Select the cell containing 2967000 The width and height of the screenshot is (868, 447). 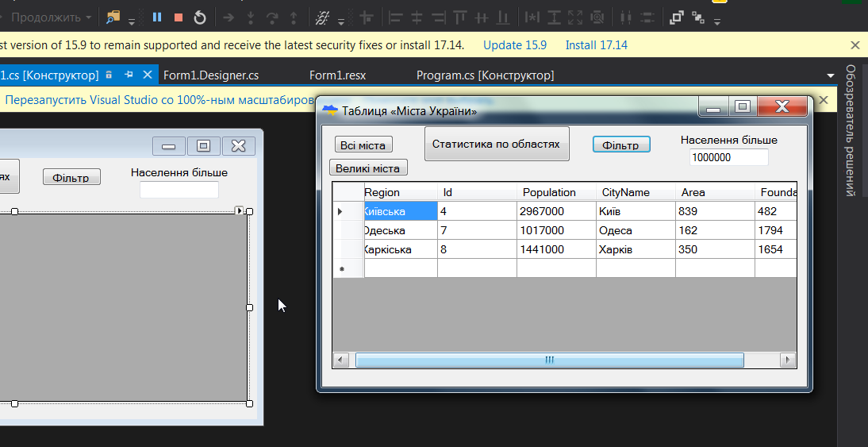tap(556, 211)
